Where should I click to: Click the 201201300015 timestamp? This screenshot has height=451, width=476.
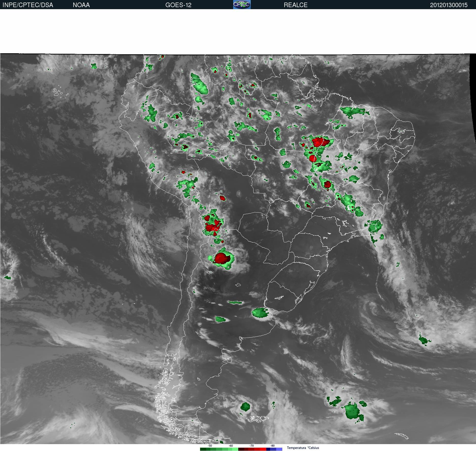point(449,5)
